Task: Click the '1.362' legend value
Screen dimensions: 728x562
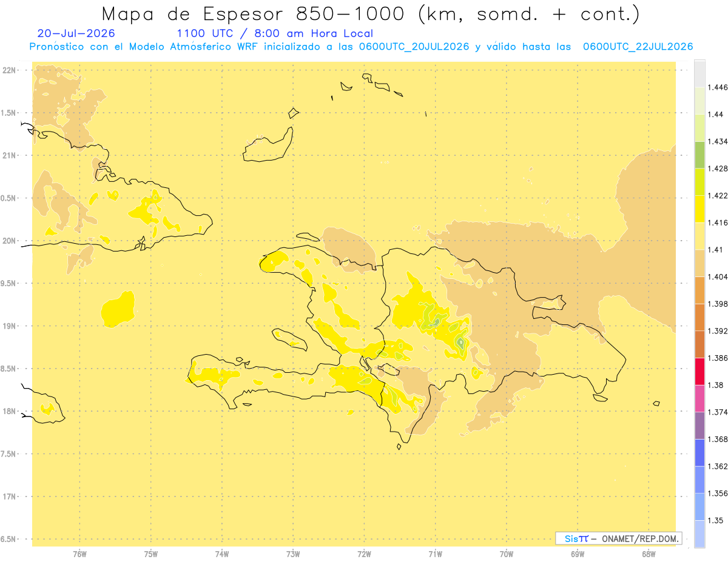Action: click(x=718, y=466)
